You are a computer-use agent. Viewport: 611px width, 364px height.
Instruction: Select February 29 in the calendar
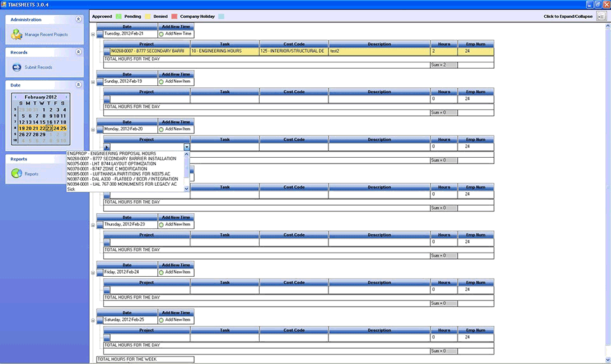pyautogui.click(x=43, y=134)
